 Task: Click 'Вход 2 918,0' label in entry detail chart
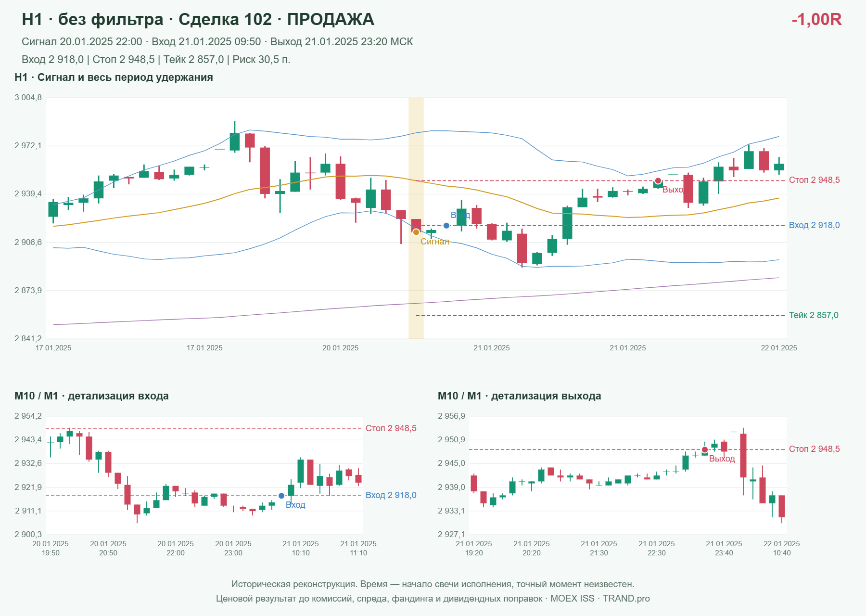[391, 495]
